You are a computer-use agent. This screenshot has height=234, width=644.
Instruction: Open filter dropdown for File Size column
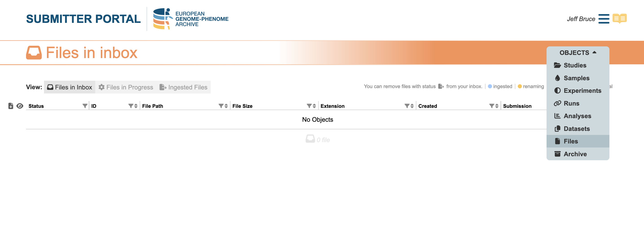coord(309,106)
